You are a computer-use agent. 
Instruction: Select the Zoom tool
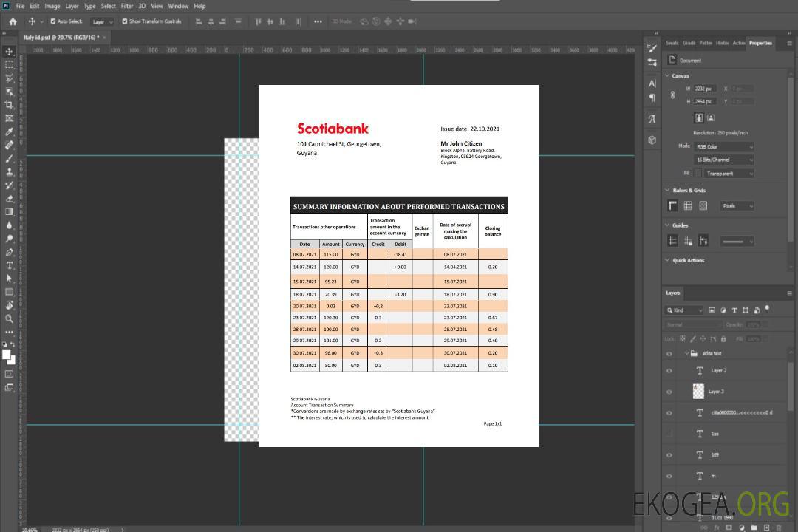pyautogui.click(x=9, y=318)
